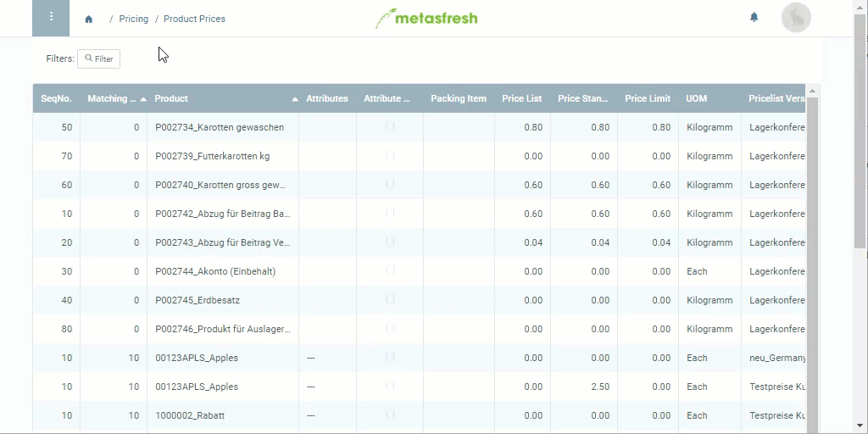
Task: Sort by UOM column header
Action: tap(709, 98)
